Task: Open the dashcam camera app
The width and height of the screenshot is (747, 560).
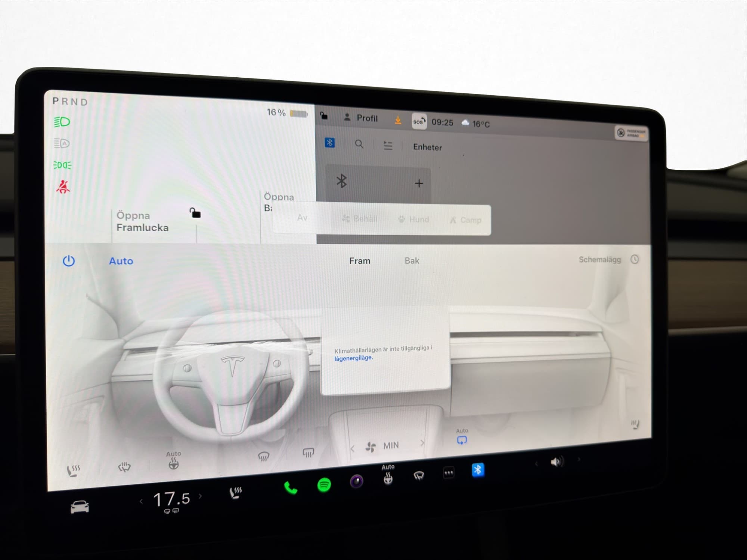Action: pyautogui.click(x=356, y=481)
